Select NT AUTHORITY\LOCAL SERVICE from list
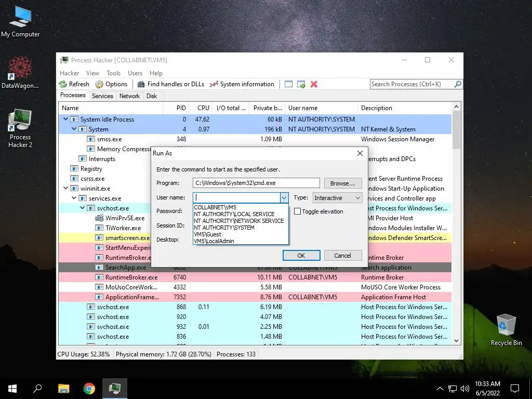The height and width of the screenshot is (399, 532). tap(241, 214)
